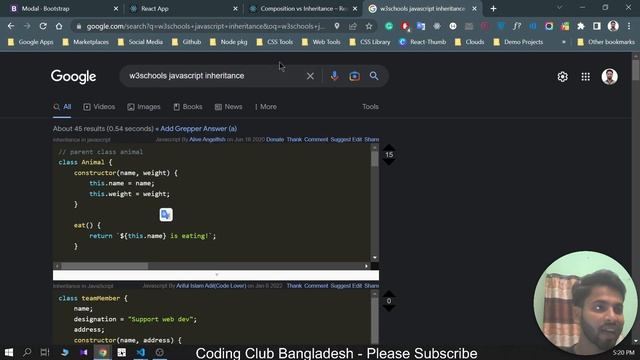640x360 pixels.
Task: Open Chrome three-dot menu
Action: 629,26
